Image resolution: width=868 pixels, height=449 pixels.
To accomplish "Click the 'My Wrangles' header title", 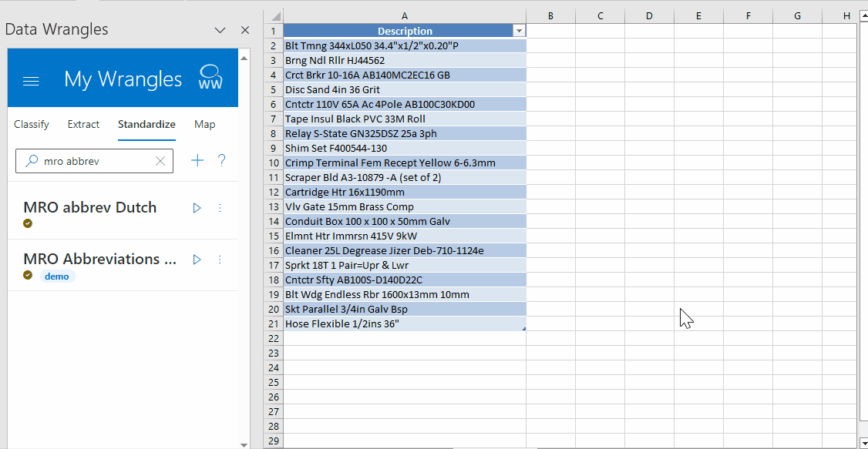I will pyautogui.click(x=123, y=79).
